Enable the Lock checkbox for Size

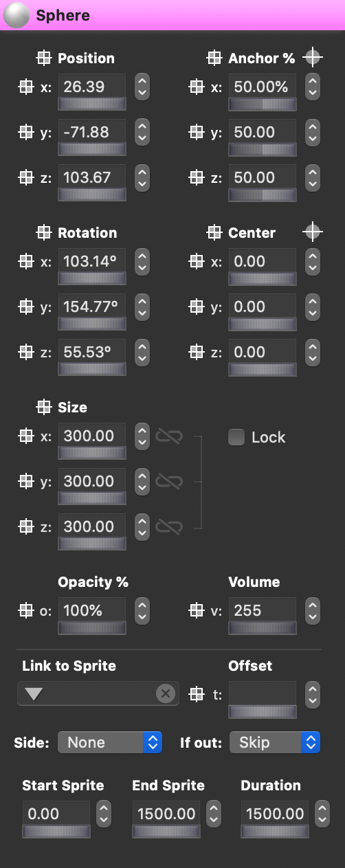236,437
